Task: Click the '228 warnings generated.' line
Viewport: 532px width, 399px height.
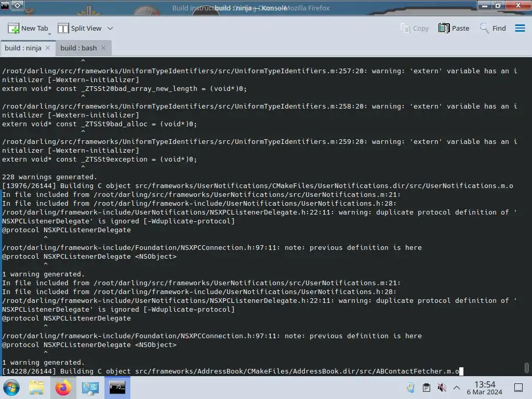Action: pos(49,177)
